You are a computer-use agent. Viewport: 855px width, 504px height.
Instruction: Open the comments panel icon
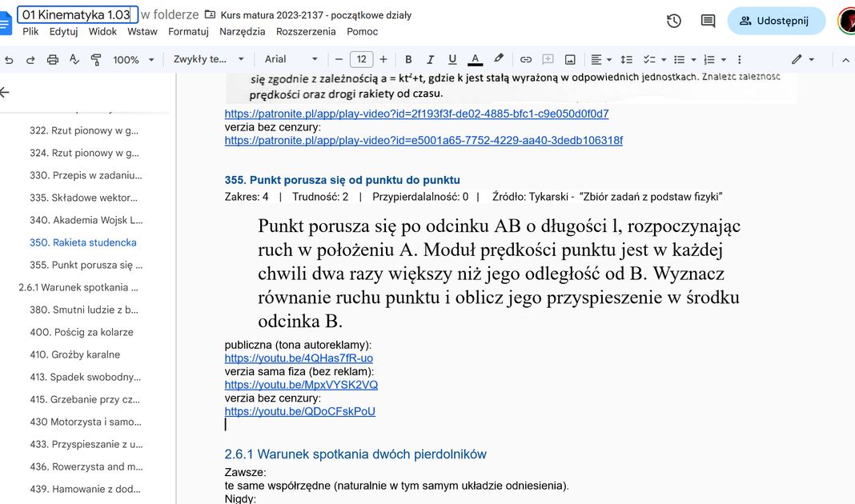tap(708, 21)
